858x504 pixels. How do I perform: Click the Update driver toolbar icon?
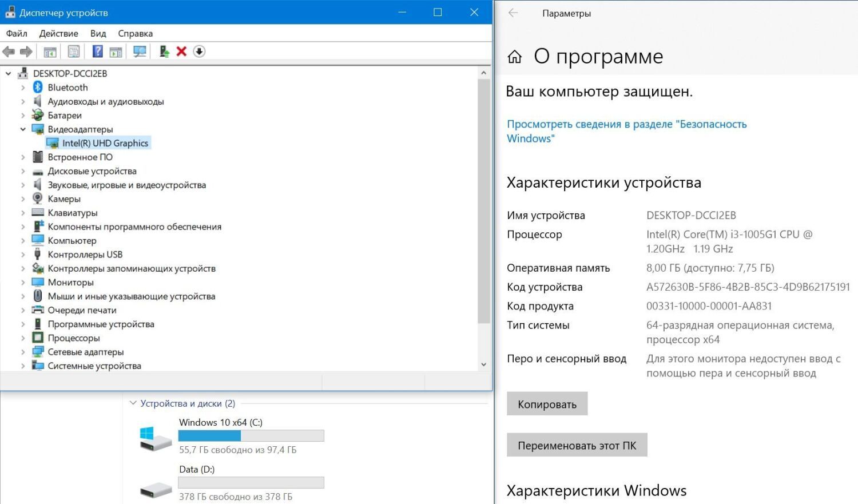[x=164, y=51]
